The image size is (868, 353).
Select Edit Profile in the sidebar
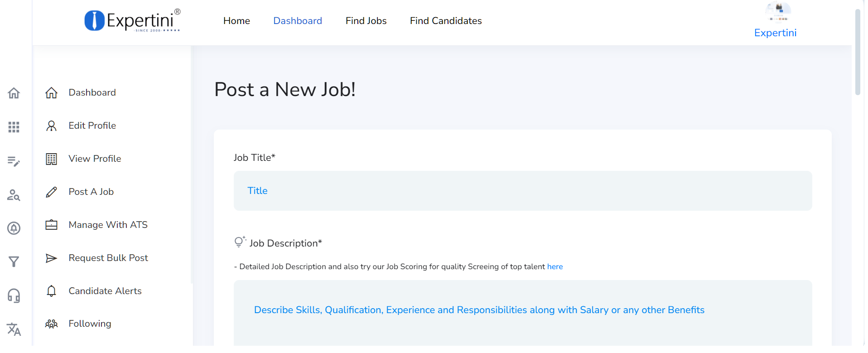92,126
